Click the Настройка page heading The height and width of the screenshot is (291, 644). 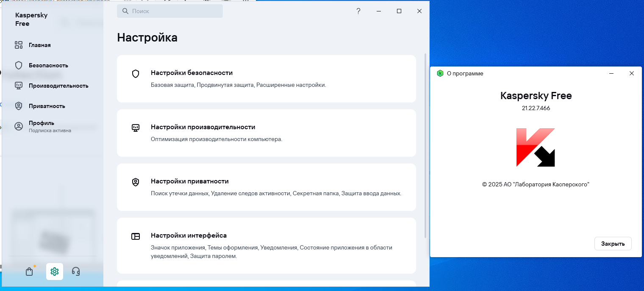(x=147, y=38)
